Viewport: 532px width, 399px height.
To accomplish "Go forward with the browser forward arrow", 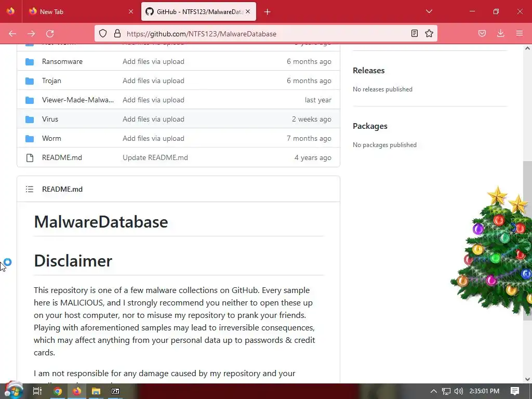I will pos(31,34).
